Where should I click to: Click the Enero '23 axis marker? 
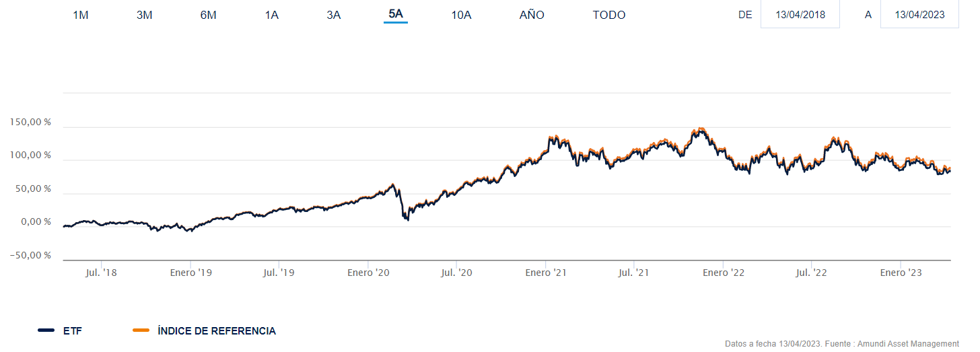tap(901, 273)
